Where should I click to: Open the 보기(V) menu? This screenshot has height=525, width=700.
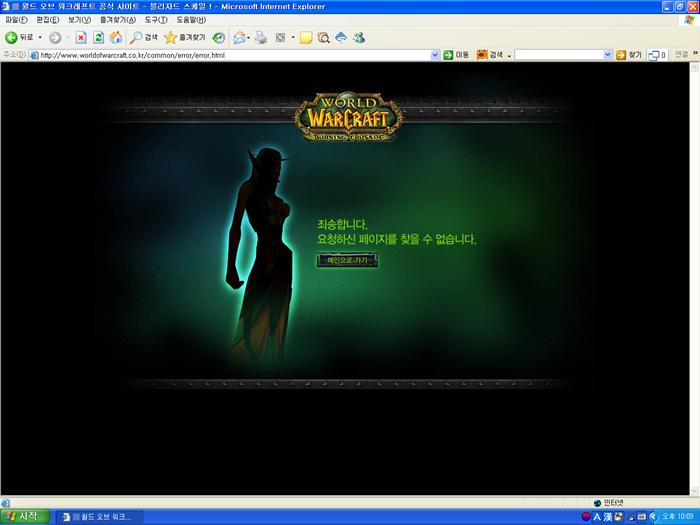pyautogui.click(x=79, y=20)
